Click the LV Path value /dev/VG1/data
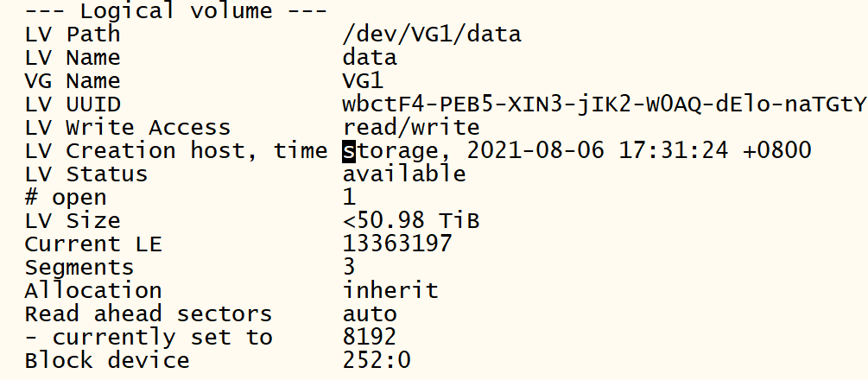 tap(432, 35)
